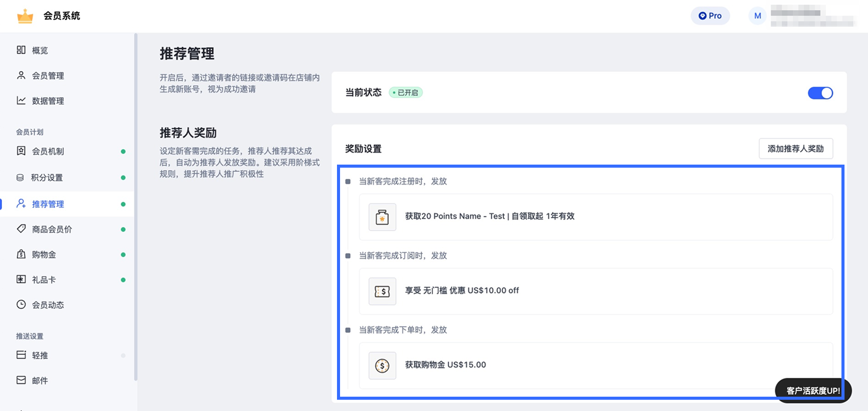Viewport: 868px width, 411px height.
Task: Open the 概览 overview icon
Action: [21, 50]
